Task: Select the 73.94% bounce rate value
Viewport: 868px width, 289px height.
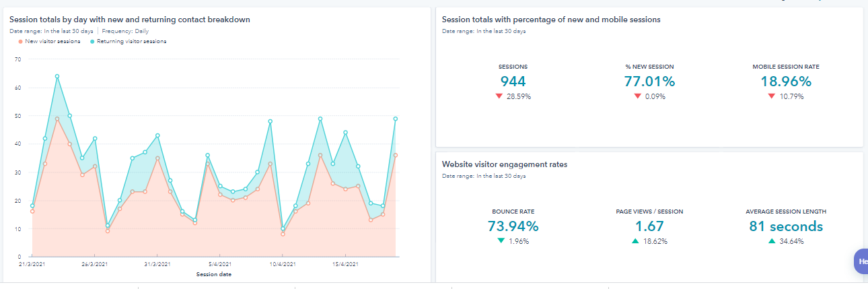Action: point(513,226)
